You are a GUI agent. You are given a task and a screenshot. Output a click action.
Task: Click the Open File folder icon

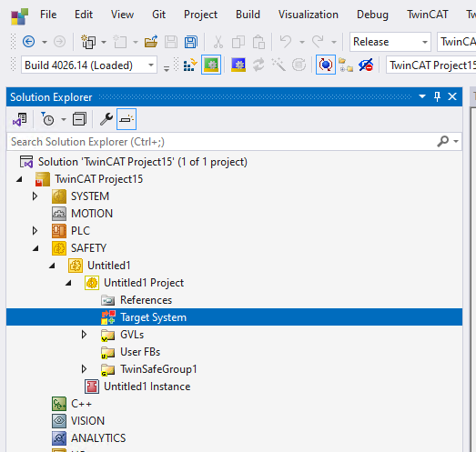click(x=151, y=42)
